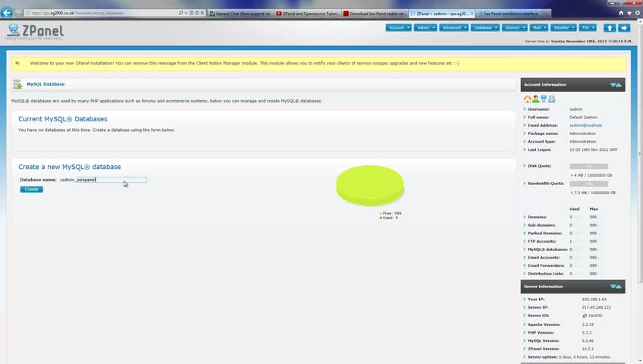This screenshot has height=364, width=643.
Task: Click the notice icon in yellow banner
Action: click(x=17, y=63)
